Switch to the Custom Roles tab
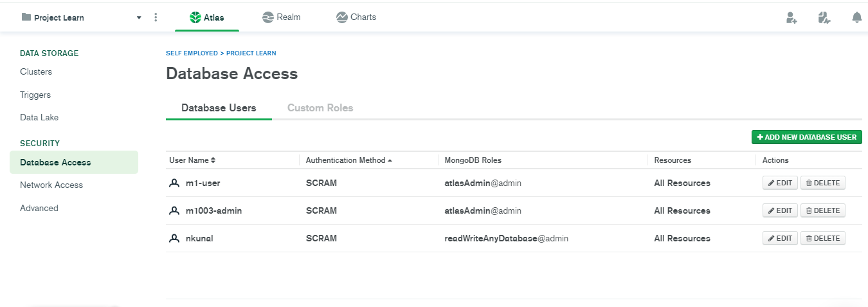868x307 pixels. pos(320,108)
